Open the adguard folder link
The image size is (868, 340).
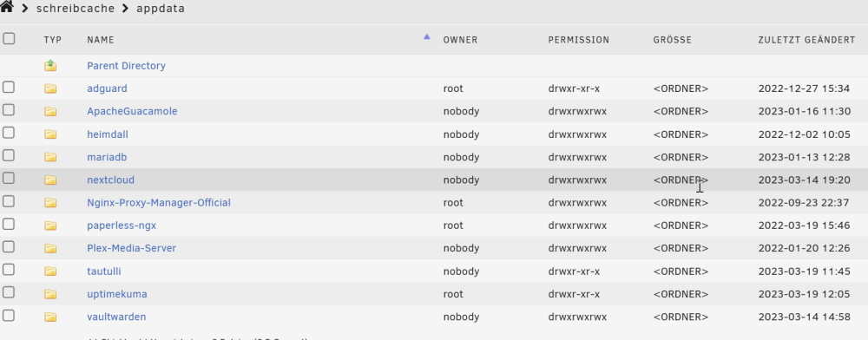tap(107, 88)
